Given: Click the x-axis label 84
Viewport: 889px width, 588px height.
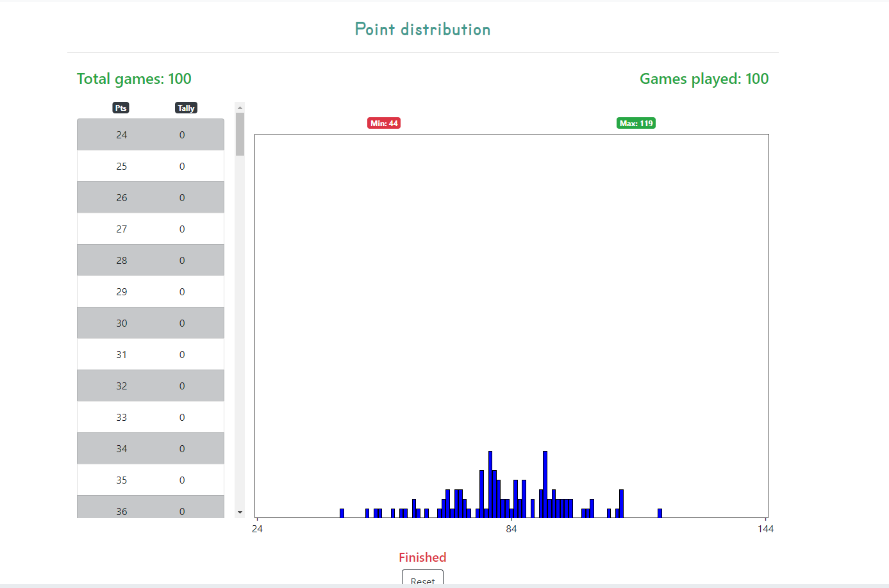Looking at the screenshot, I should 511,529.
